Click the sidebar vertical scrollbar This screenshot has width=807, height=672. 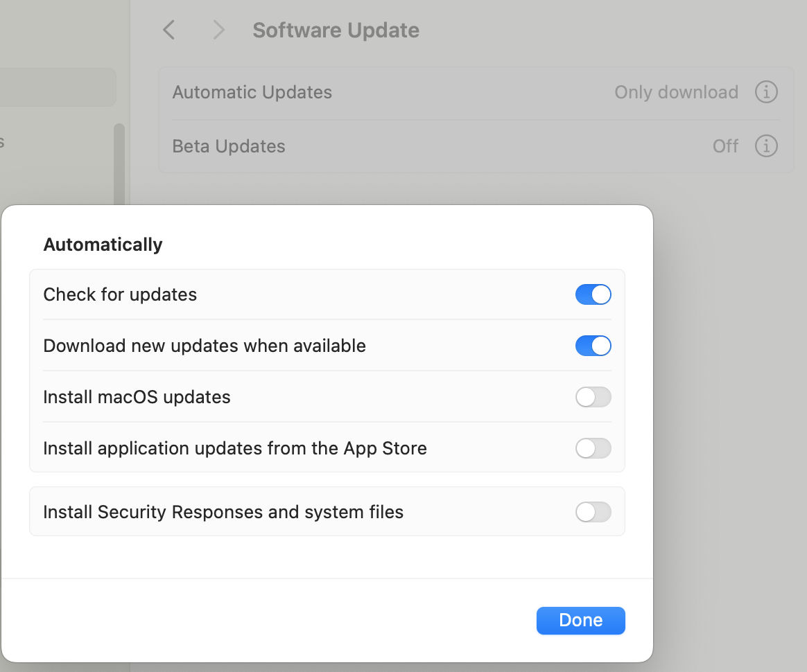[119, 165]
